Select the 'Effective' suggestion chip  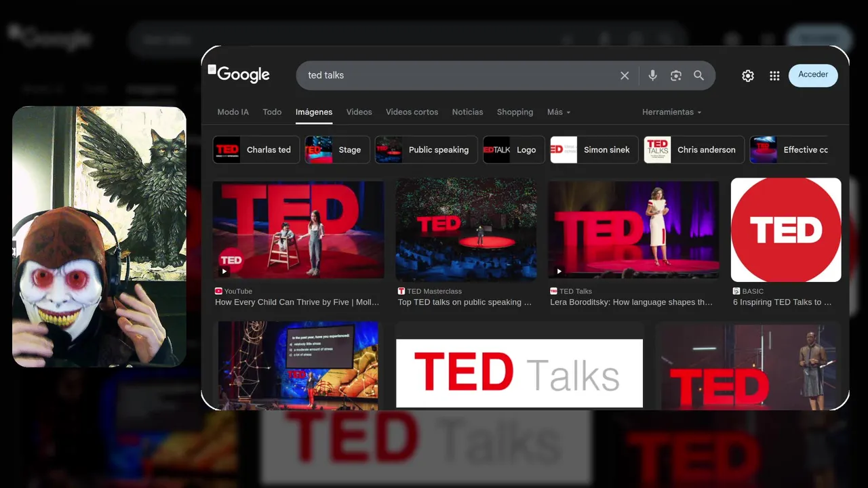click(790, 150)
